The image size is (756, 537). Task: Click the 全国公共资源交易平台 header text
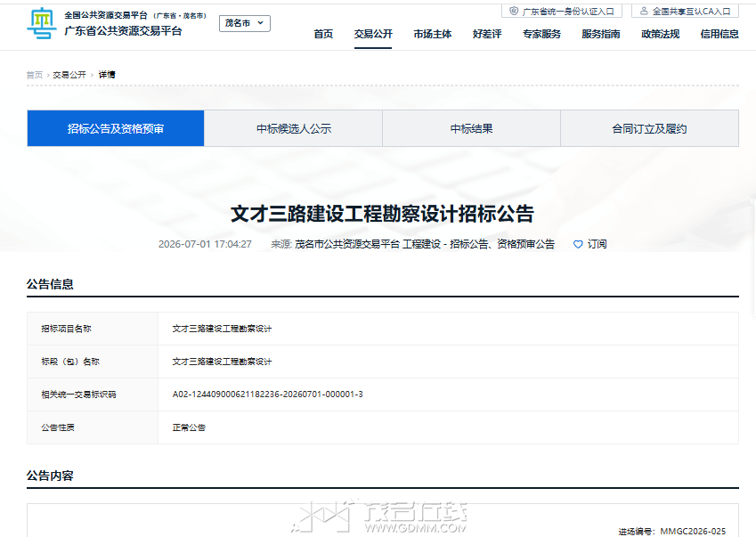tap(106, 15)
